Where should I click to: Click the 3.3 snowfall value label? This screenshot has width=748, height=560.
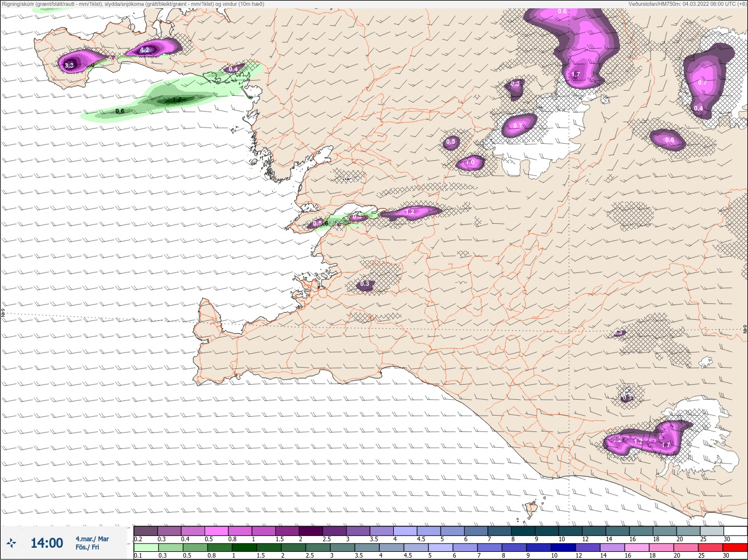coord(69,65)
